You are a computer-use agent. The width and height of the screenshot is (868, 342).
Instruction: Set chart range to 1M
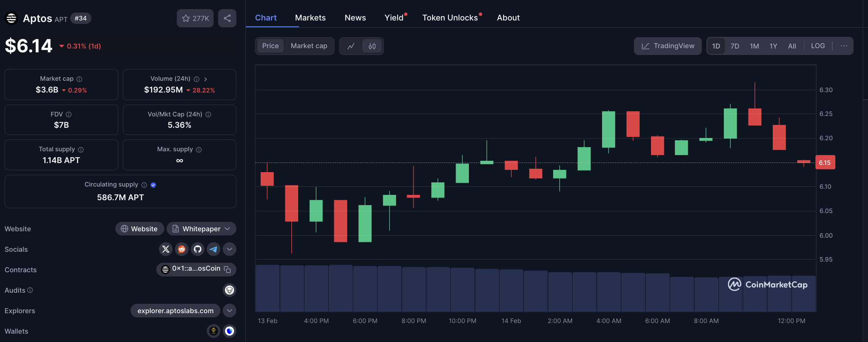coord(754,46)
